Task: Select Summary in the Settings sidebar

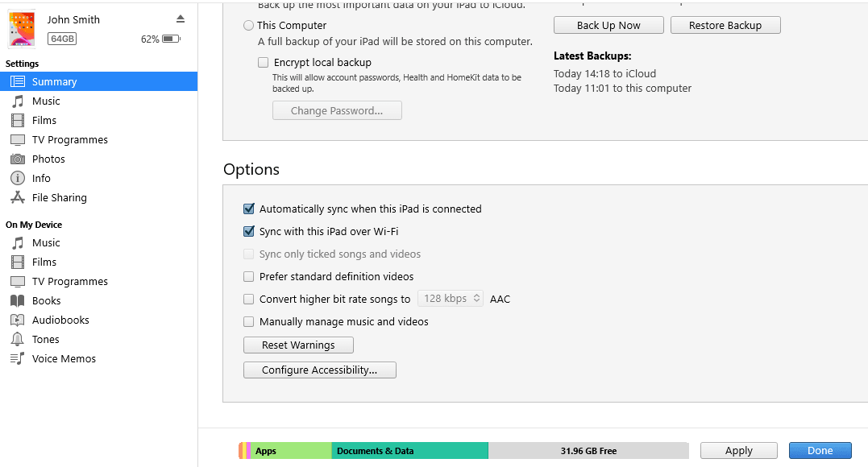Action: [x=54, y=81]
